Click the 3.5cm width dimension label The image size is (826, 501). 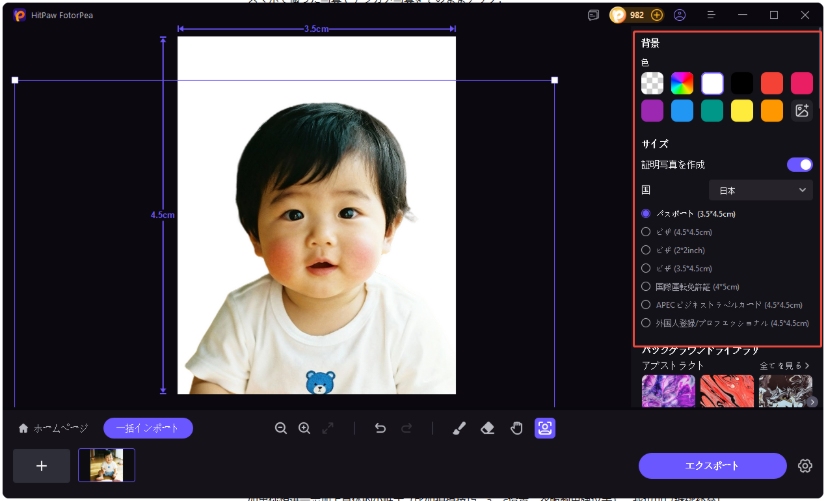[x=316, y=28]
